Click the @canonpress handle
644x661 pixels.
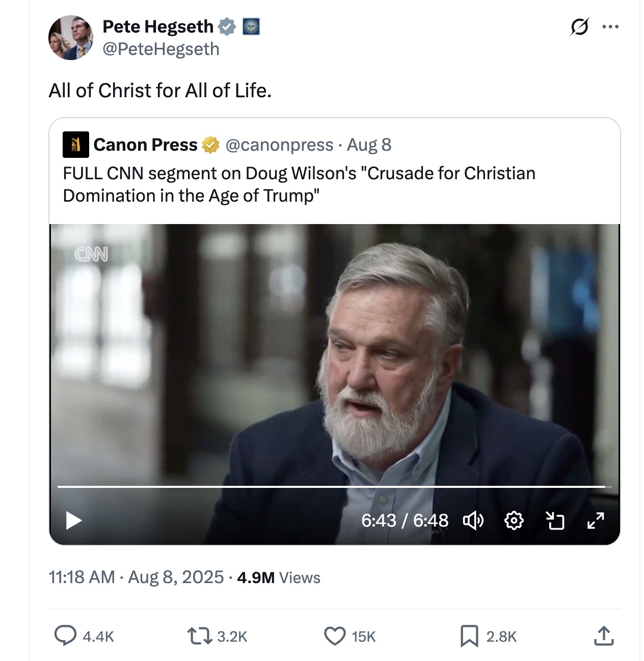pyautogui.click(x=279, y=145)
